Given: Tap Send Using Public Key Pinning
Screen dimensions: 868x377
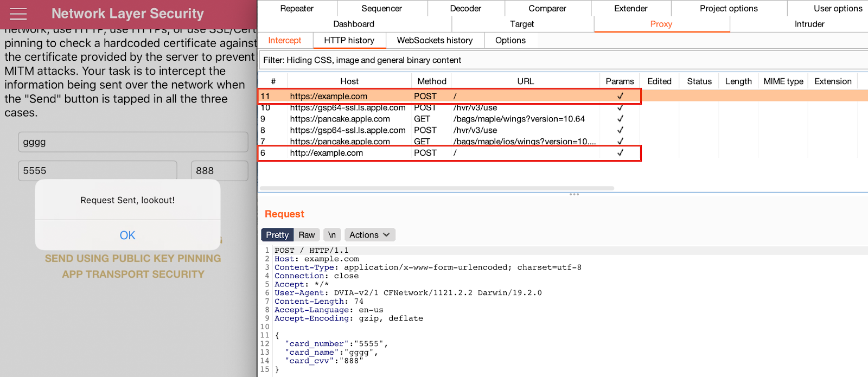Looking at the screenshot, I should coord(133,258).
